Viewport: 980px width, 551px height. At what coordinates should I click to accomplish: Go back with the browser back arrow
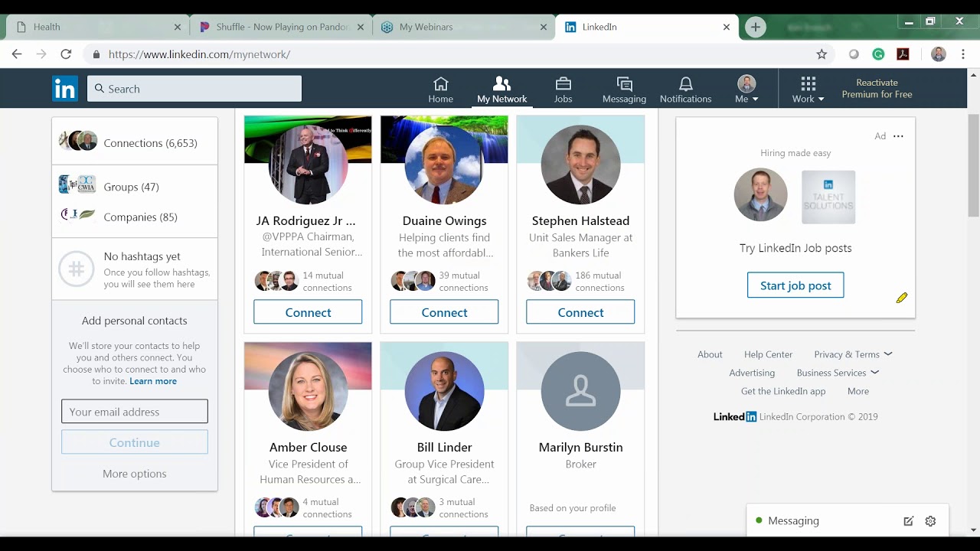pyautogui.click(x=17, y=54)
